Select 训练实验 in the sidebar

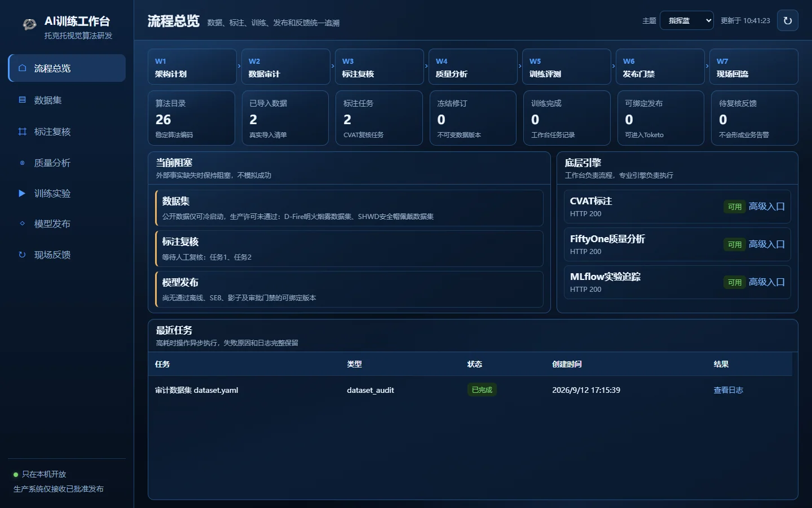click(67, 193)
